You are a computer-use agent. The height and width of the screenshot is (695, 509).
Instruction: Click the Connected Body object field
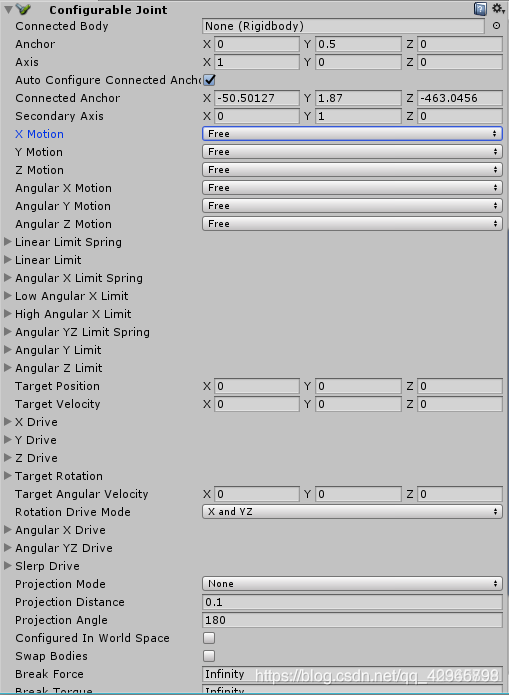tap(343, 26)
